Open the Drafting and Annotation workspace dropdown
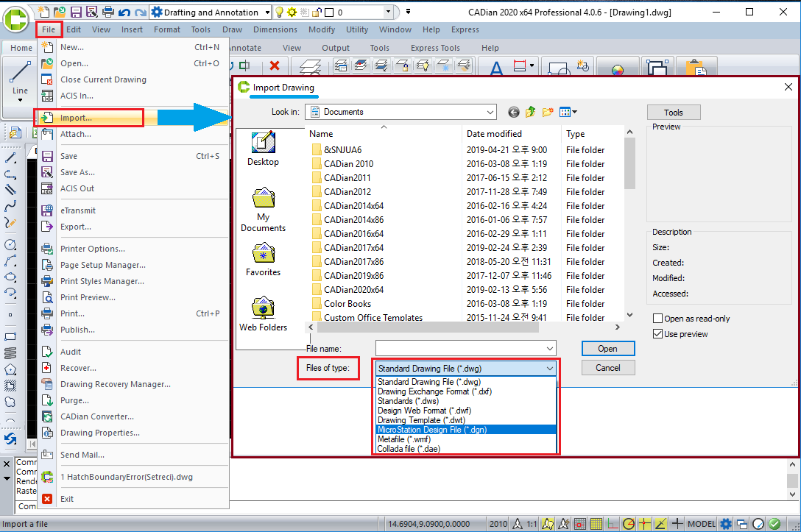Screen dimensions: 801x532 tap(267, 13)
